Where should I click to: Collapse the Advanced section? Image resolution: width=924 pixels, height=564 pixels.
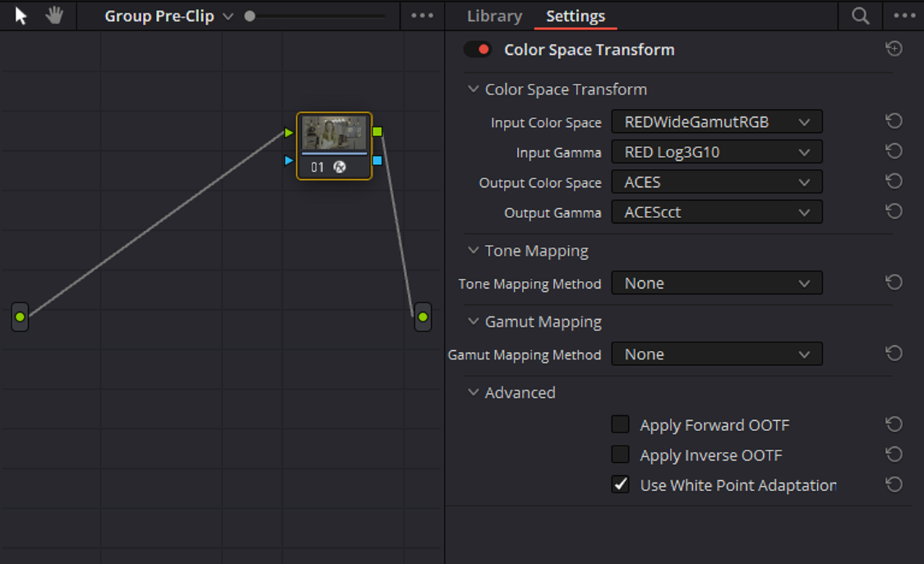pyautogui.click(x=474, y=393)
